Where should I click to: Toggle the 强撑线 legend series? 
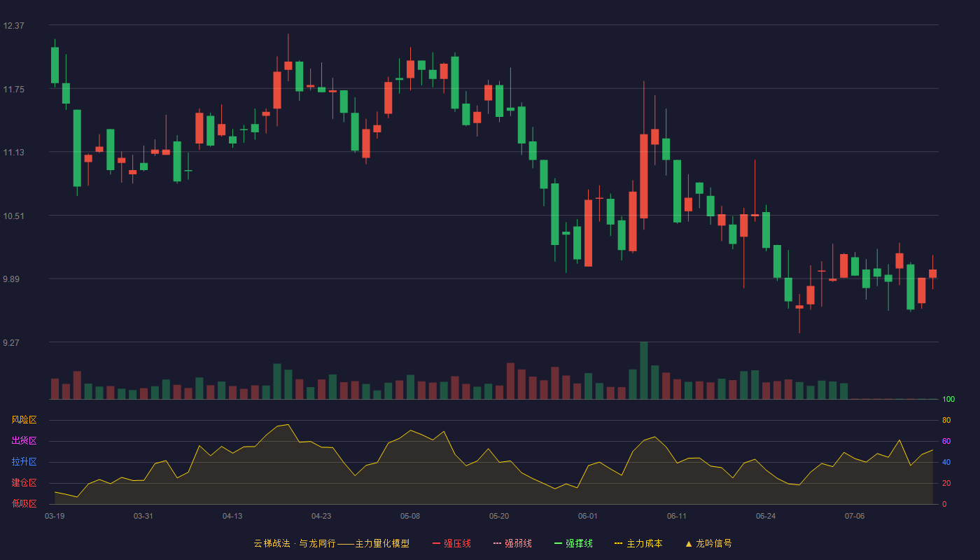(x=573, y=543)
